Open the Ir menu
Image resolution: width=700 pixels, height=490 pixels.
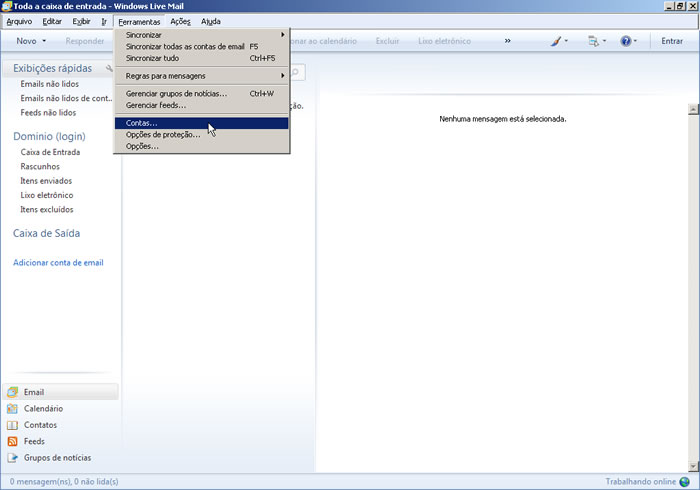[104, 21]
